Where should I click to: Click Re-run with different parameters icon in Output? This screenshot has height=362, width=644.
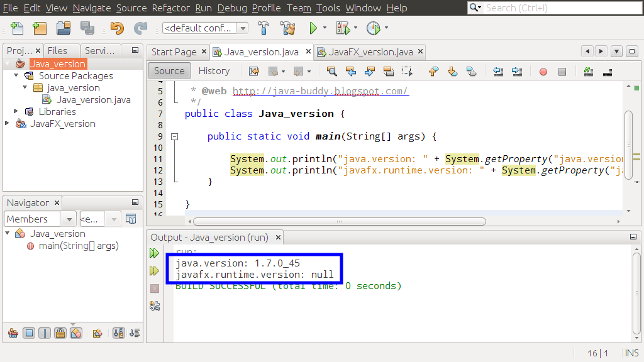(155, 270)
